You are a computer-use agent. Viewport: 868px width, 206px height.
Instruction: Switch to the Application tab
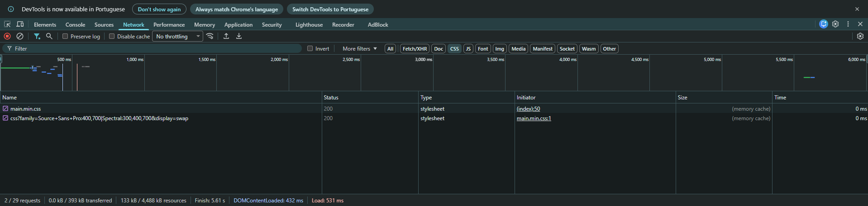(238, 24)
